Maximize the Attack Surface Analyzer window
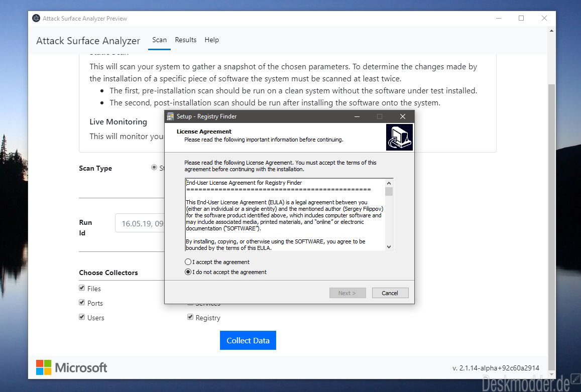This screenshot has width=581, height=392. click(521, 18)
